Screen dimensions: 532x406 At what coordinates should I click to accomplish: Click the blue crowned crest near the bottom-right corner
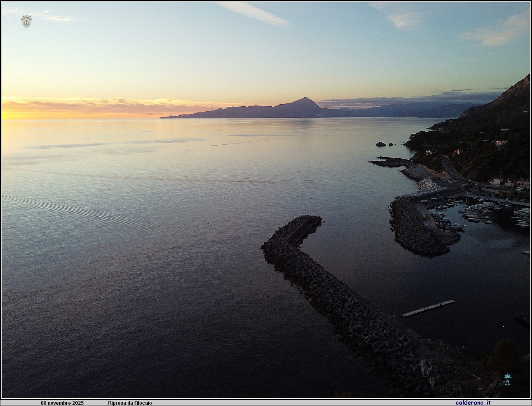click(507, 379)
